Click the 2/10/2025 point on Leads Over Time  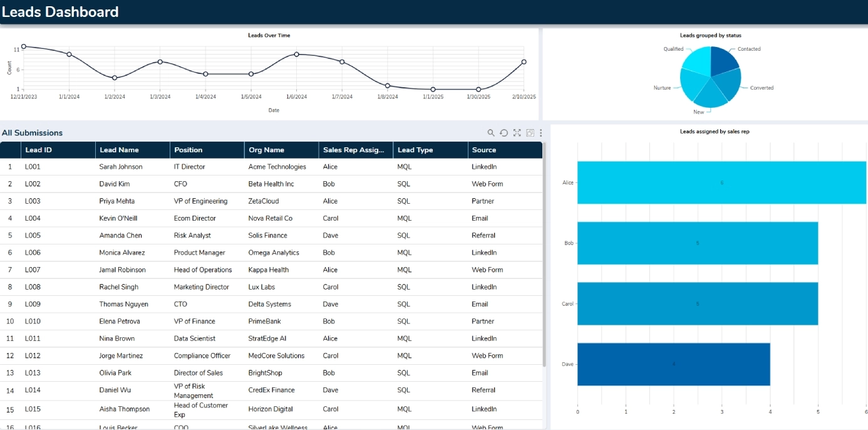point(524,62)
